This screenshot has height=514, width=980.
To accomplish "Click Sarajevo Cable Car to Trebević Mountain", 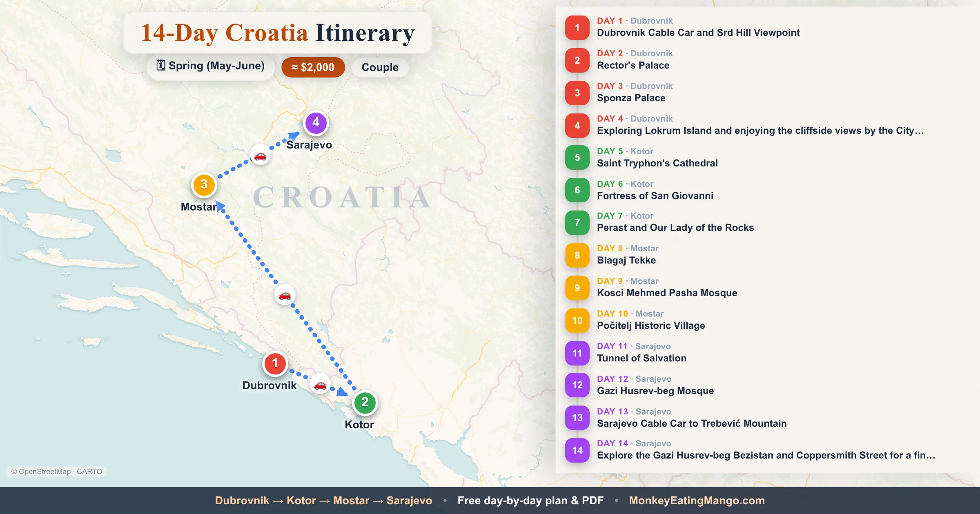I will point(692,423).
